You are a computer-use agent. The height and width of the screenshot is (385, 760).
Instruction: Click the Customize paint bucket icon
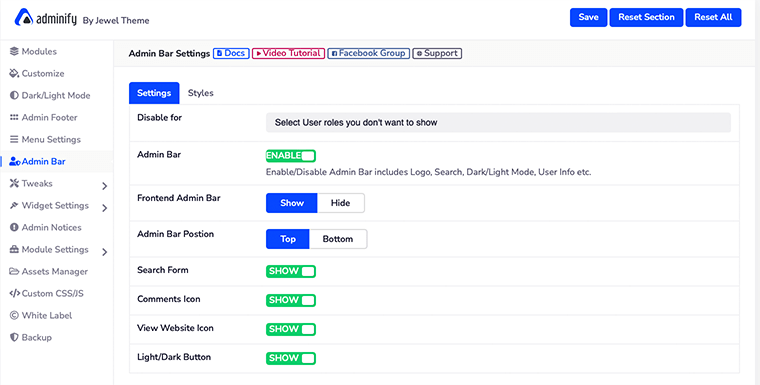point(14,73)
